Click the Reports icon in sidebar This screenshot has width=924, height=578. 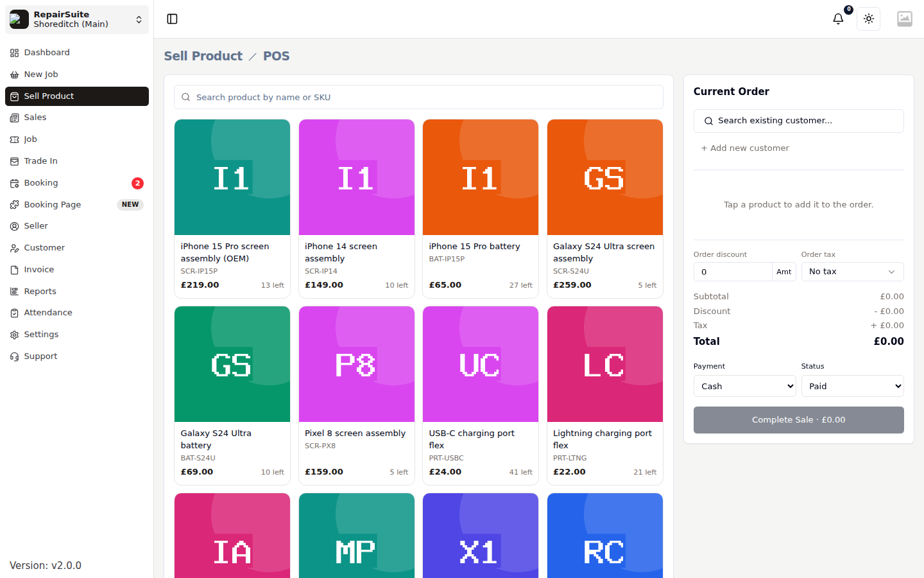click(x=14, y=292)
